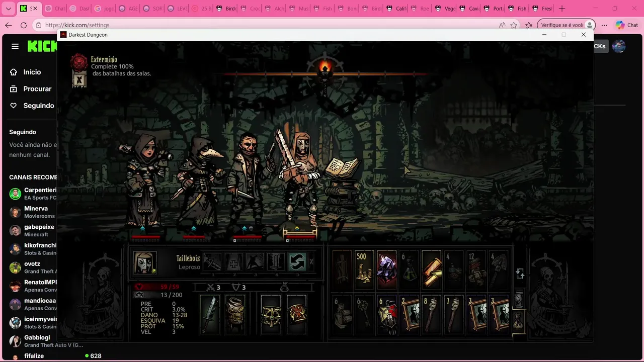Select the shovel stack of 4
644x362 pixels.
coord(499,269)
